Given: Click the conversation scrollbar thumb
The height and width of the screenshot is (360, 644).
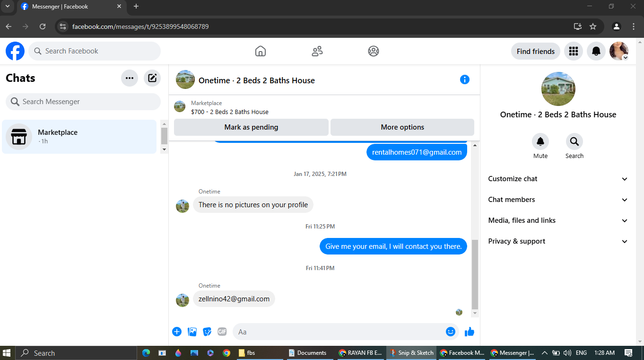Looking at the screenshot, I should (x=475, y=274).
